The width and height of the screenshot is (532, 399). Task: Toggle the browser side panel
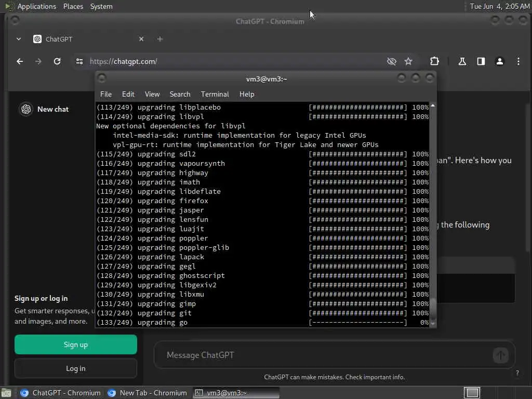coord(481,61)
